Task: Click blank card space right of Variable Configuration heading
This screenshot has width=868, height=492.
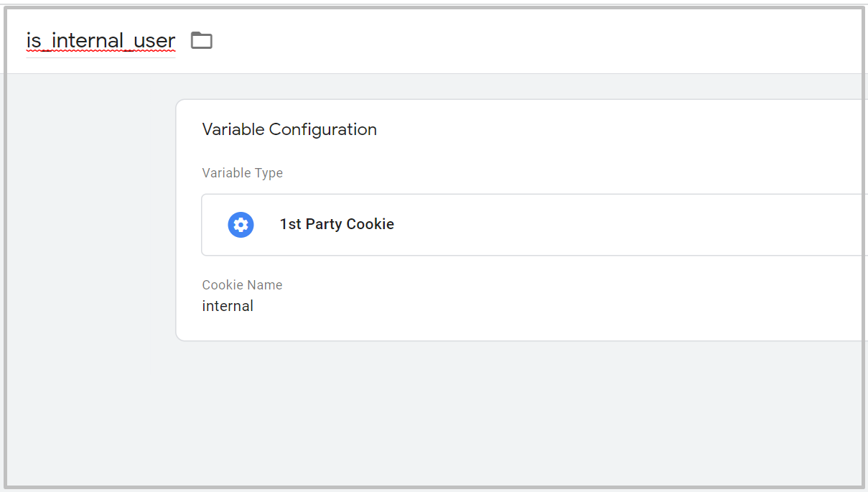Action: 610,129
